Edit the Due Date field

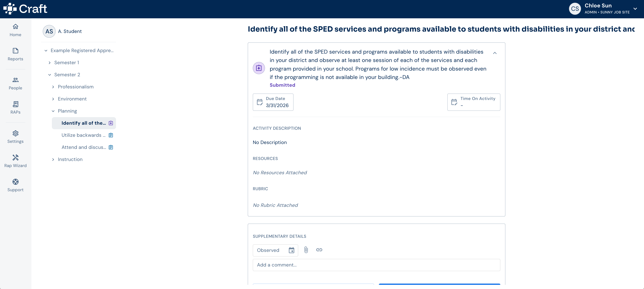click(x=273, y=102)
